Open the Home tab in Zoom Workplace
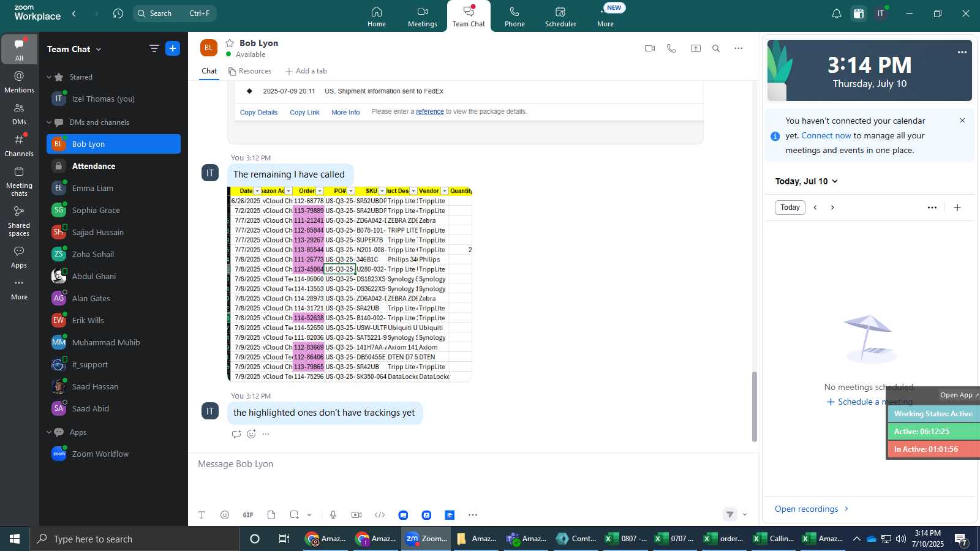 (x=377, y=17)
